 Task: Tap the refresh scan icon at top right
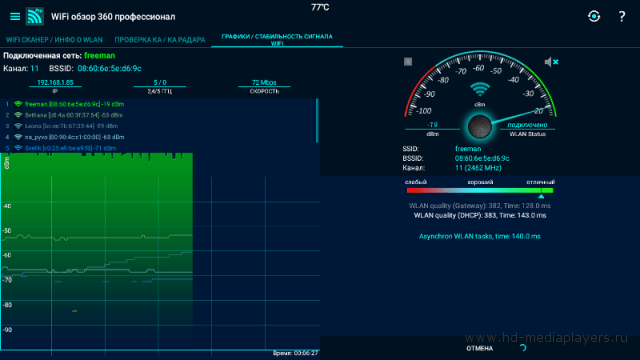point(594,16)
